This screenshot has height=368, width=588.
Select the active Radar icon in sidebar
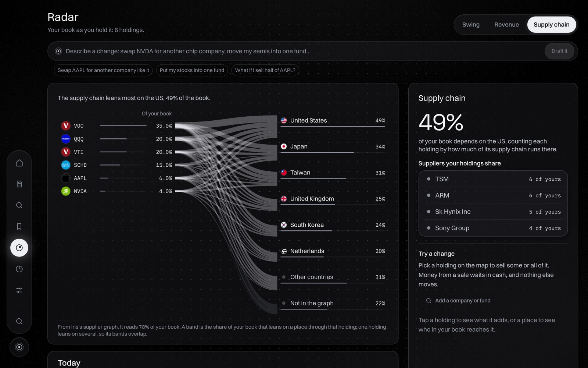(x=19, y=248)
